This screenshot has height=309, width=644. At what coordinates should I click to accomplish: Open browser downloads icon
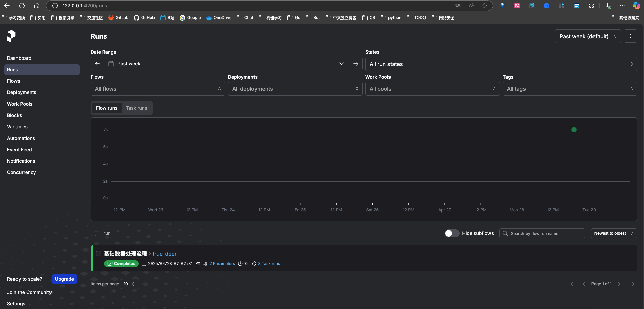(608, 6)
